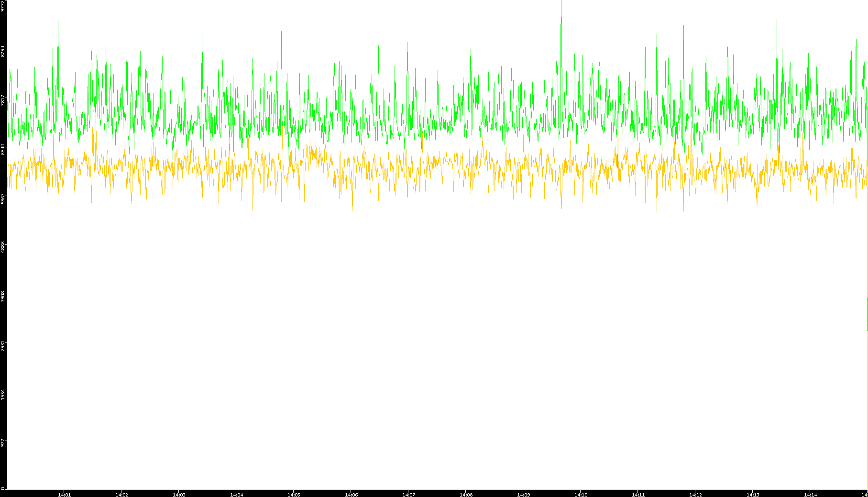Image resolution: width=868 pixels, height=497 pixels.
Task: Click the 14:07 time axis label
Action: click(408, 494)
